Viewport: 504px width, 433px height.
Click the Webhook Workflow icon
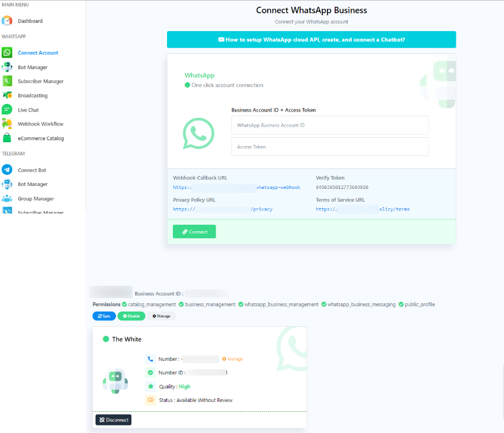pyautogui.click(x=7, y=124)
